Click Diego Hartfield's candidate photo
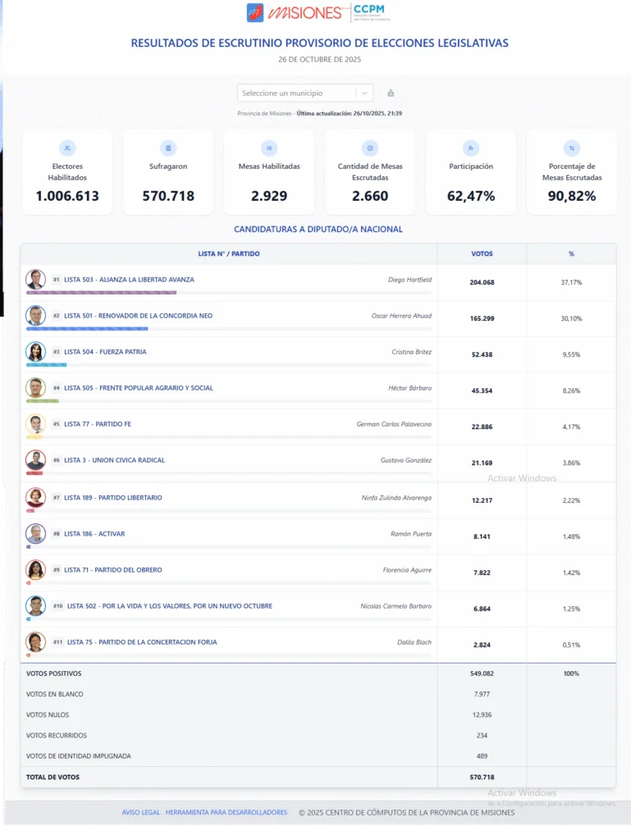The image size is (631, 840). tap(35, 279)
